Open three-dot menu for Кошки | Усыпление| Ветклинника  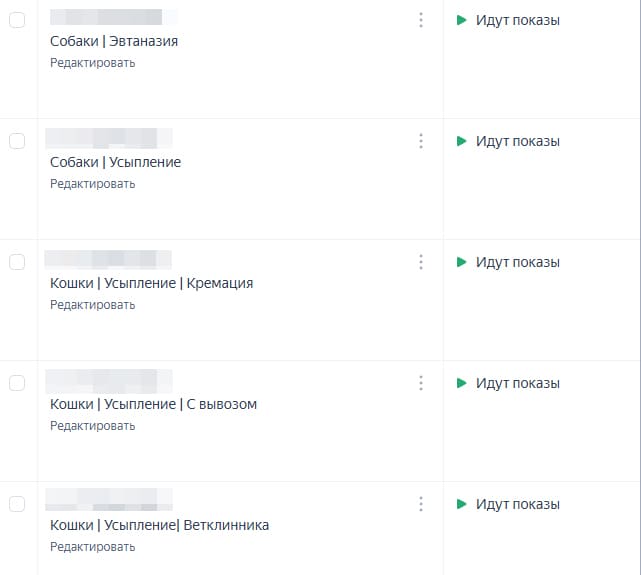click(421, 504)
